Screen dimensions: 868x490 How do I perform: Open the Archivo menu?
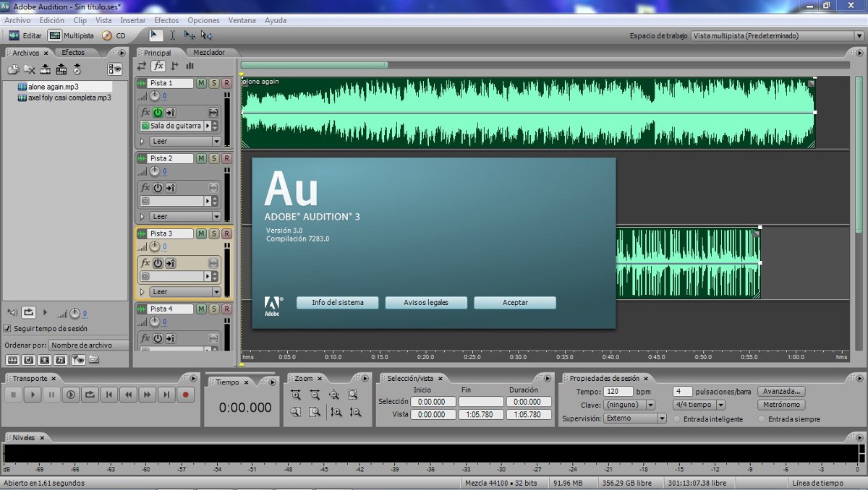coord(17,20)
